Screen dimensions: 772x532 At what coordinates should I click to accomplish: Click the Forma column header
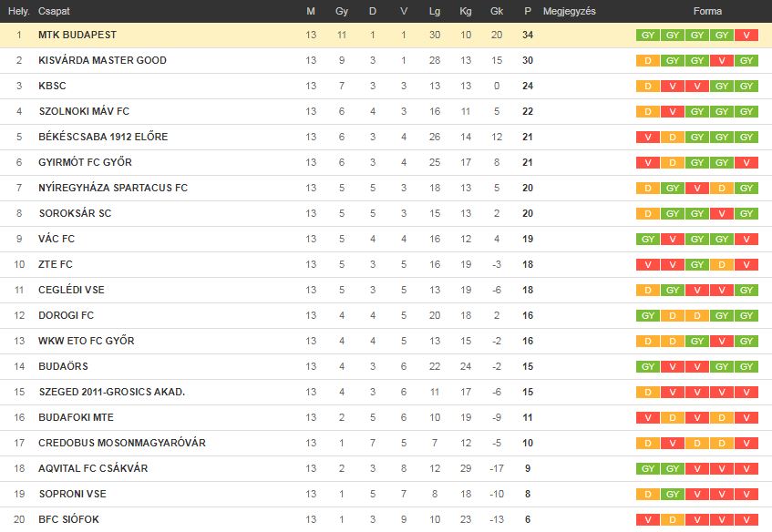707,11
